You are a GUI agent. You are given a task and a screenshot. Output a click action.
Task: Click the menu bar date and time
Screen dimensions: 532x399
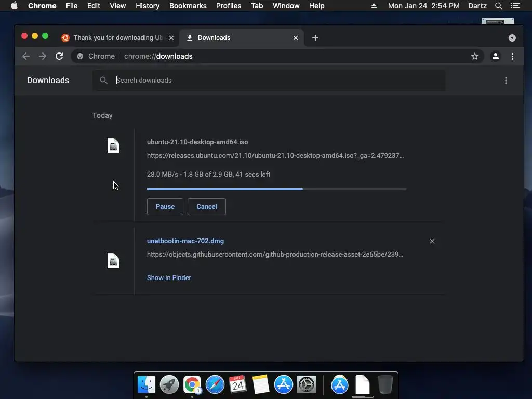click(424, 6)
